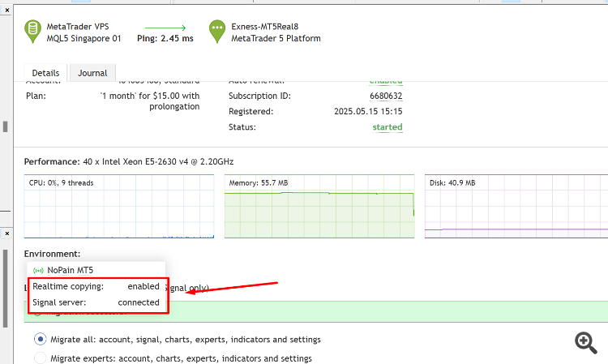
Task: Click the Registered date 2025.05.15 15:15
Action: [368, 111]
